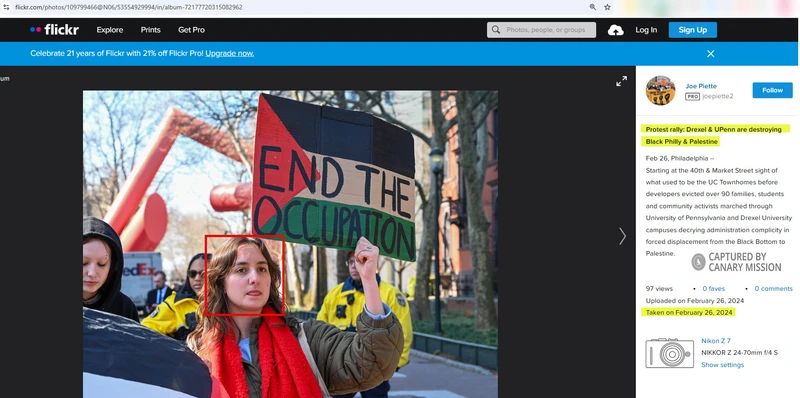The width and height of the screenshot is (800, 398).
Task: Open the Prints menu item
Action: tap(151, 30)
